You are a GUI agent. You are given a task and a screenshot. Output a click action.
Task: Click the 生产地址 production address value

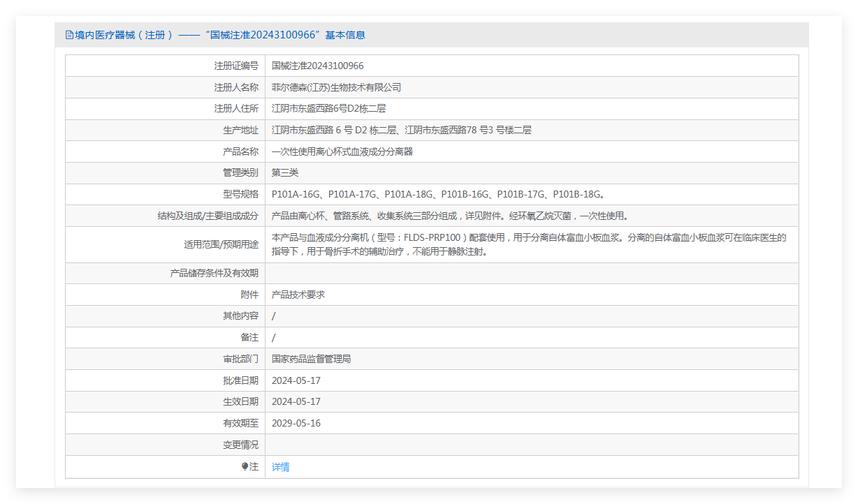tap(401, 130)
